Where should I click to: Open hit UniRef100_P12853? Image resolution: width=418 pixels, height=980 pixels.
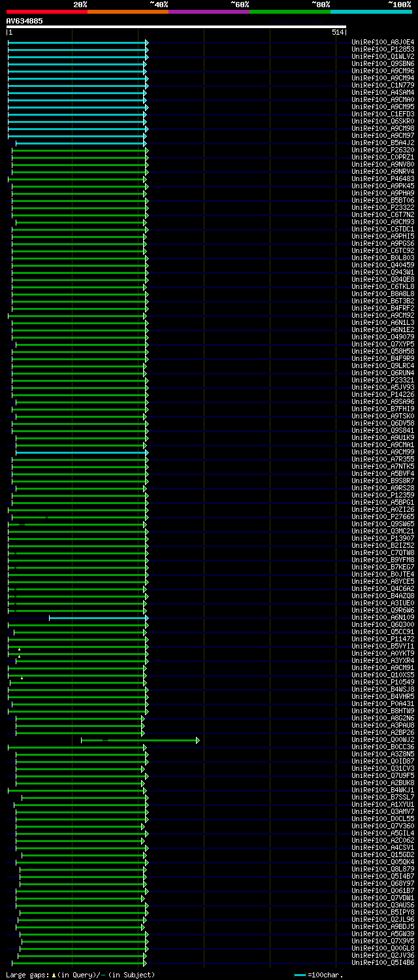pyautogui.click(x=383, y=49)
